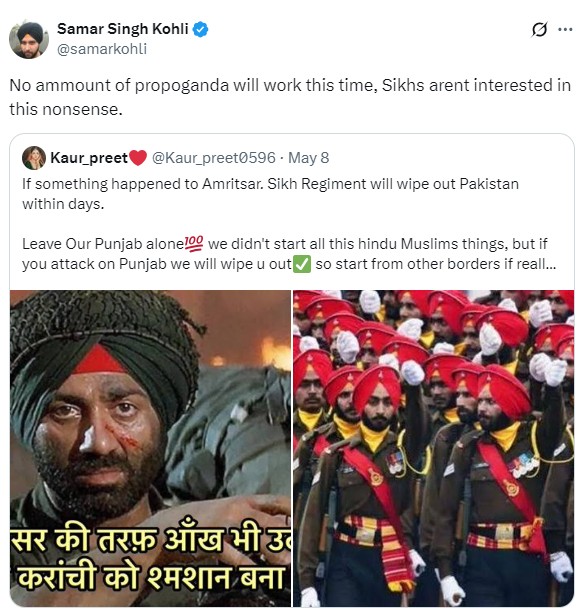Click the May 8 timestamp
The width and height of the screenshot is (577, 611).
coord(309,158)
